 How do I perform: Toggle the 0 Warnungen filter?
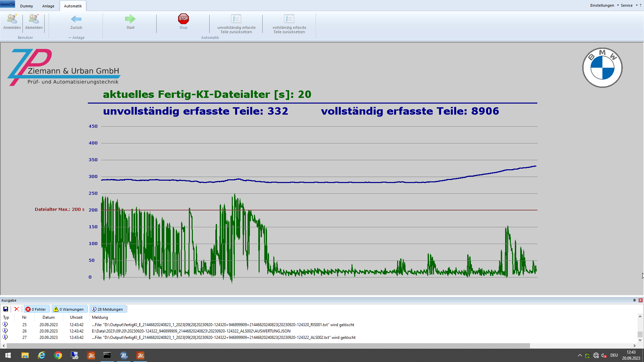tap(69, 309)
